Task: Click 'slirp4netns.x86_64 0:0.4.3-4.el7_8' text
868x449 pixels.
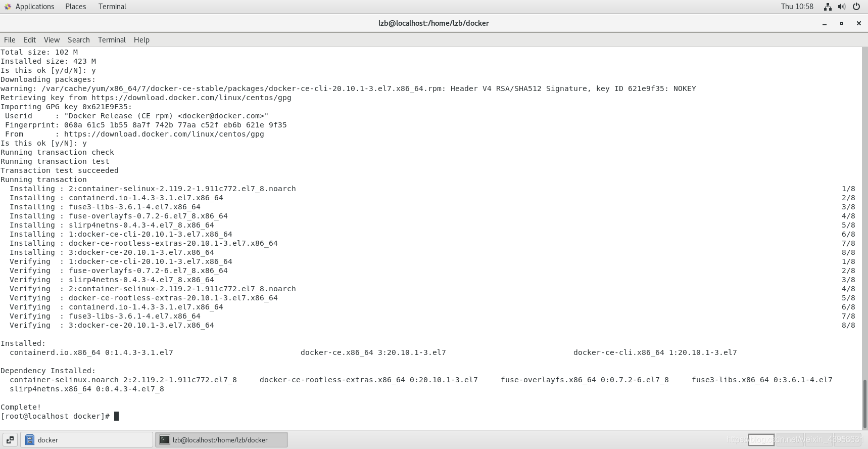Action: point(87,389)
